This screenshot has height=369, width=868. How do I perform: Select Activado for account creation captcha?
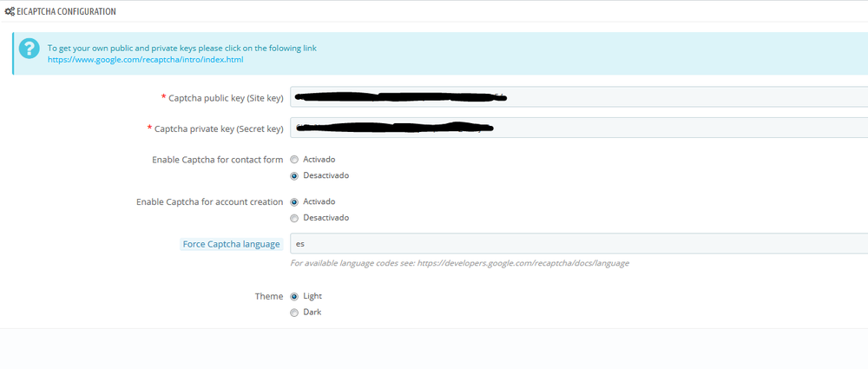point(294,202)
